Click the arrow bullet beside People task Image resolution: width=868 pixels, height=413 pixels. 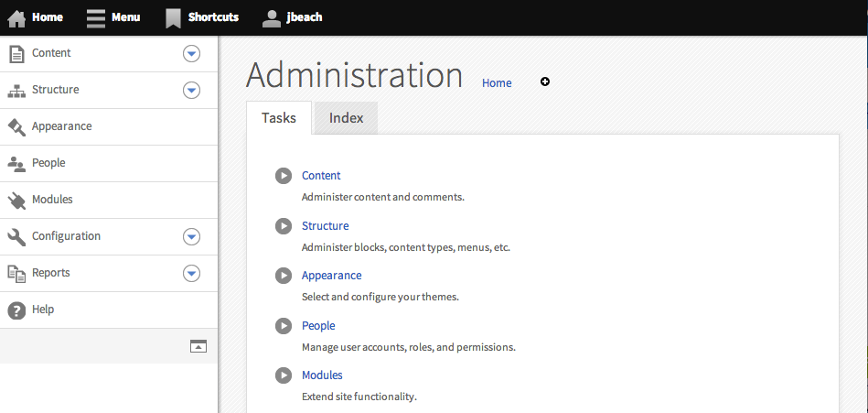pyautogui.click(x=284, y=326)
